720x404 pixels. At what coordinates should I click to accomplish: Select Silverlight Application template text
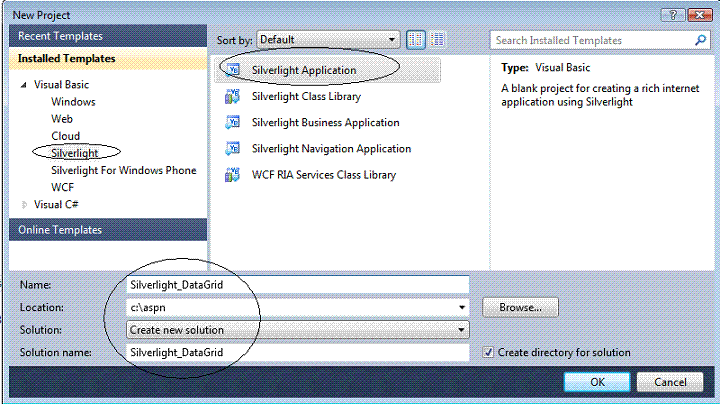304,70
